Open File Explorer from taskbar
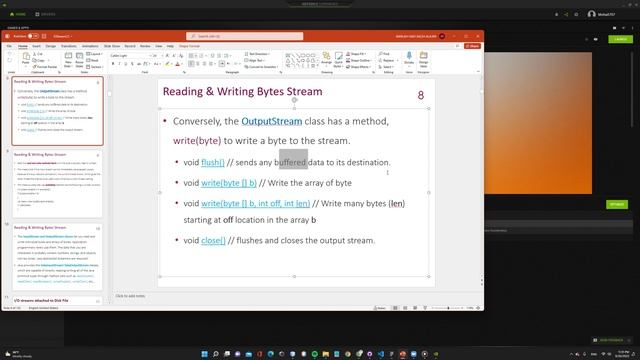The height and width of the screenshot is (360, 640). [x=326, y=354]
